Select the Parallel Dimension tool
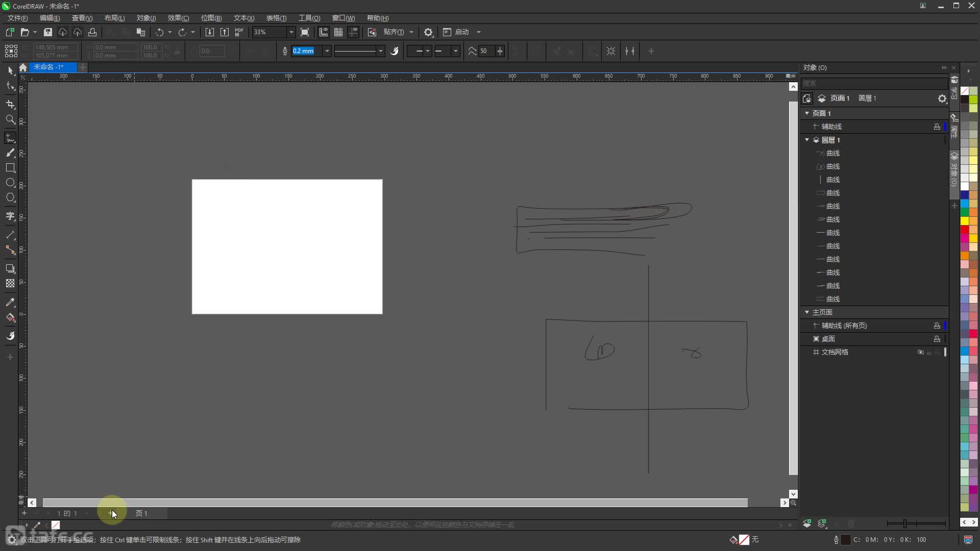 pyautogui.click(x=10, y=235)
